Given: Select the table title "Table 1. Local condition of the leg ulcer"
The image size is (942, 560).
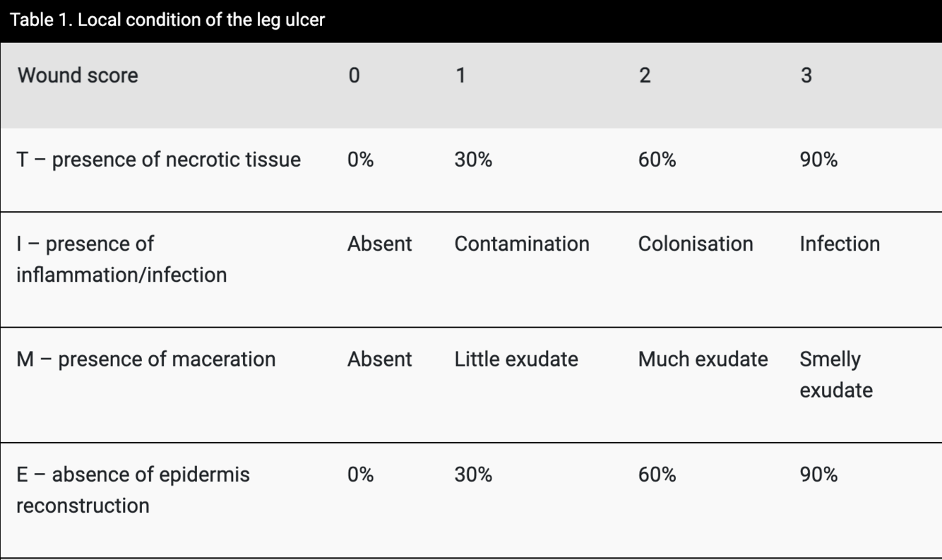Looking at the screenshot, I should (x=167, y=20).
